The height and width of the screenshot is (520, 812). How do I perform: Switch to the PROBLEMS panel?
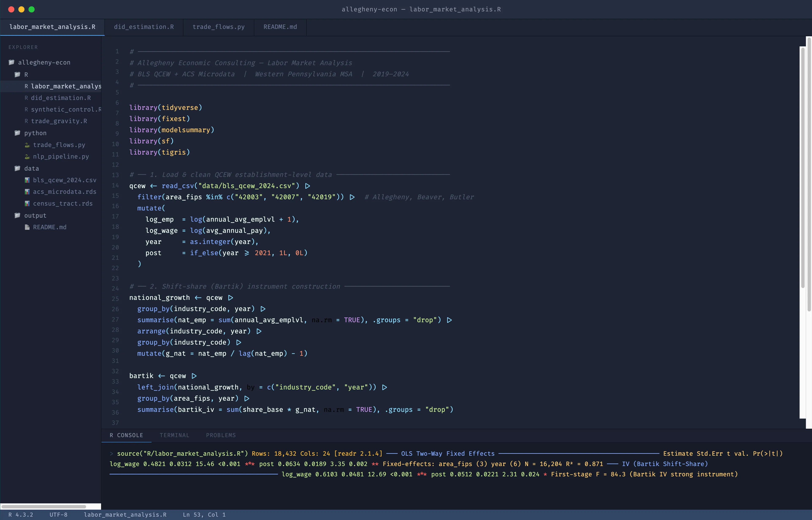[x=221, y=435]
